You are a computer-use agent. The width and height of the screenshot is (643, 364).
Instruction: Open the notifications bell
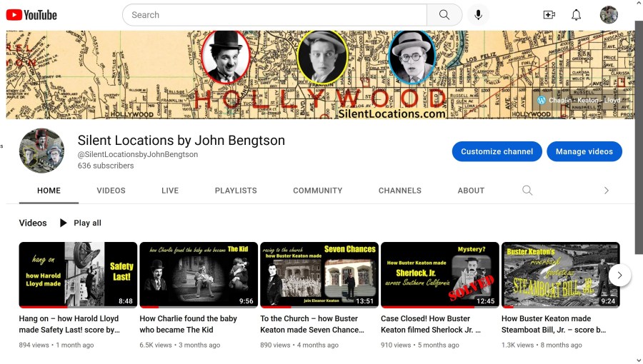pos(576,15)
